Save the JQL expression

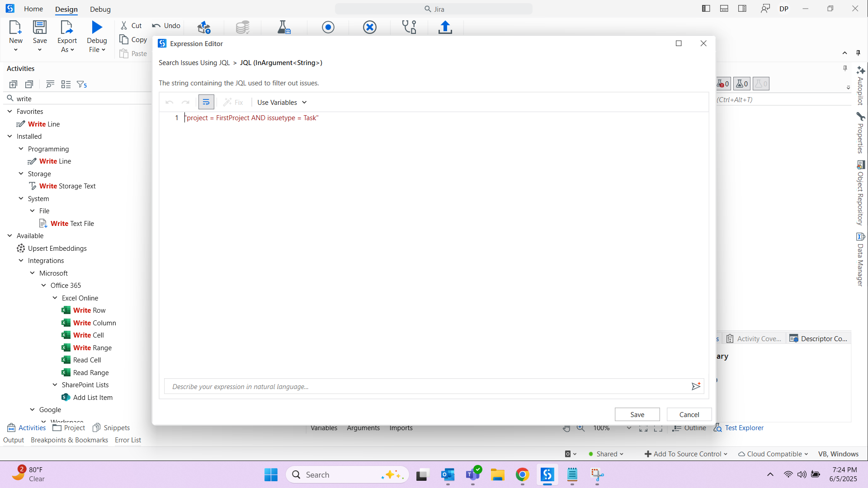pos(637,414)
